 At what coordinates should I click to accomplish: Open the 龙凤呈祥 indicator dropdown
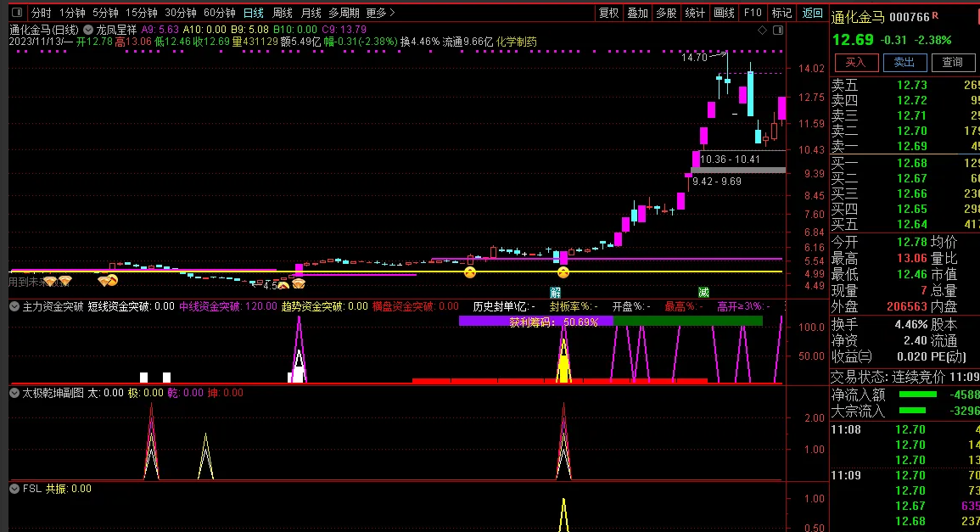(89, 30)
